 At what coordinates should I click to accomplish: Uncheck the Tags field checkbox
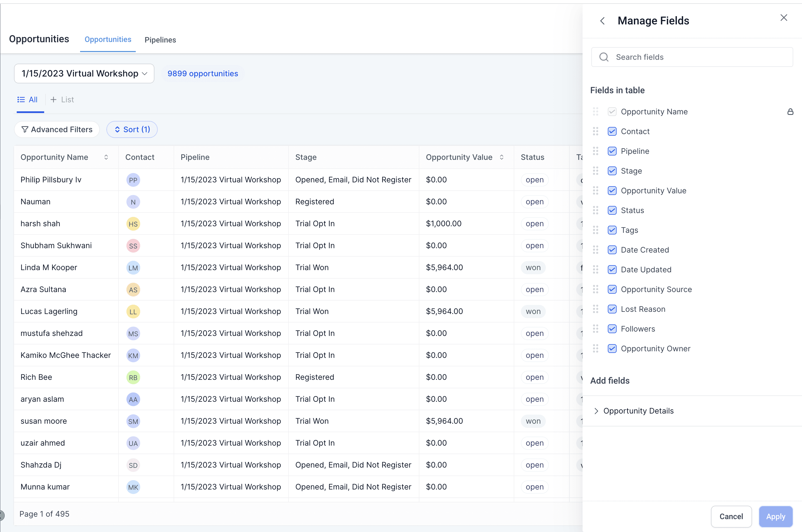[x=612, y=230]
